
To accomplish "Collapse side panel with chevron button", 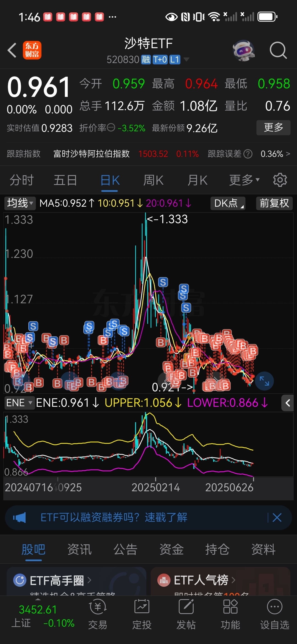I will 288,403.
